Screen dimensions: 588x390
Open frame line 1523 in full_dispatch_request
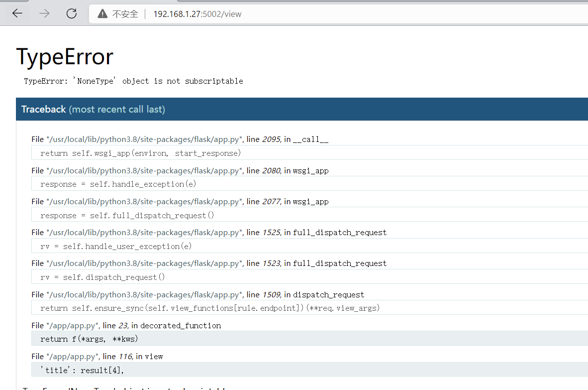pyautogui.click(x=209, y=263)
